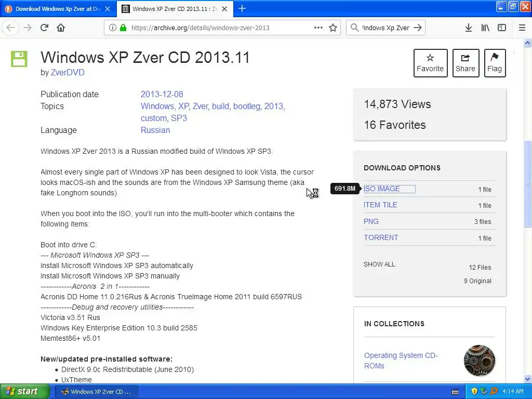Open the browser home page
Image resolution: width=532 pixels, height=399 pixels.
pyautogui.click(x=61, y=28)
